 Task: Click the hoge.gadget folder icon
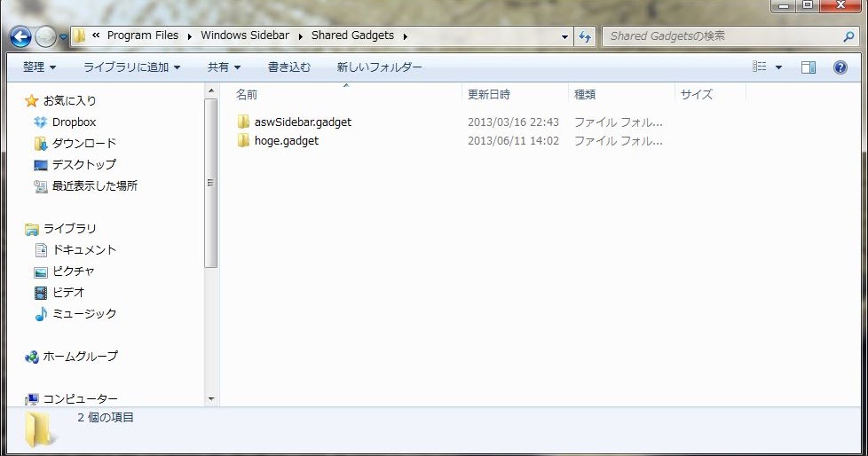(x=243, y=140)
